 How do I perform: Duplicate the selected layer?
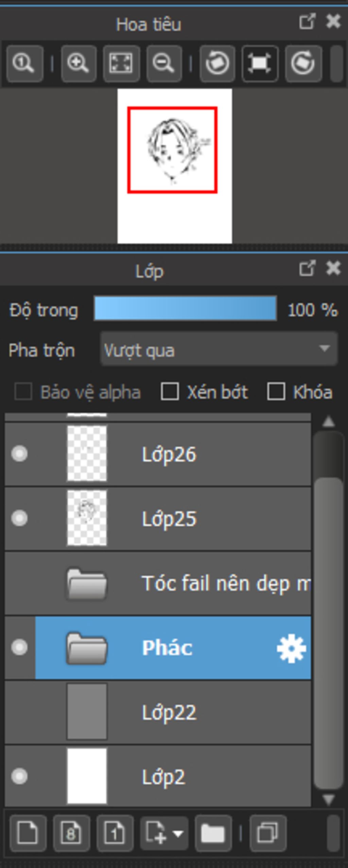(x=268, y=833)
